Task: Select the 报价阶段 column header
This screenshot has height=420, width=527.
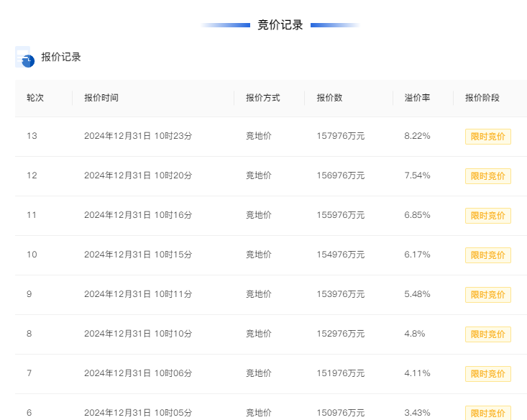Action: (482, 98)
